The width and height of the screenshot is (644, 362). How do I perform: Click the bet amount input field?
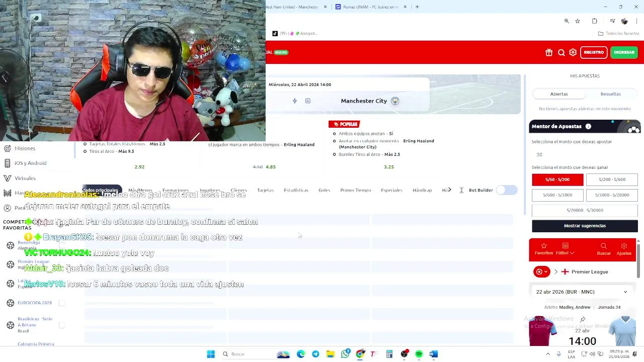point(585,154)
